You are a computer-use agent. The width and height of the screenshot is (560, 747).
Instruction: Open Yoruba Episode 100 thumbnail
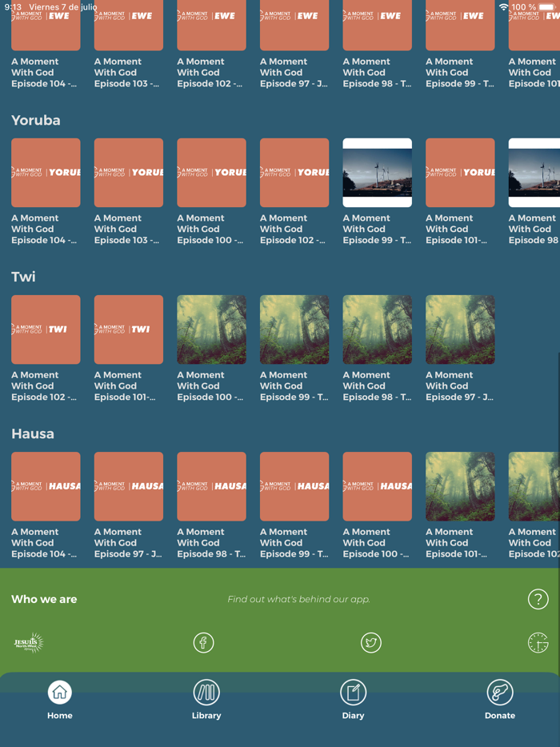coord(212,173)
